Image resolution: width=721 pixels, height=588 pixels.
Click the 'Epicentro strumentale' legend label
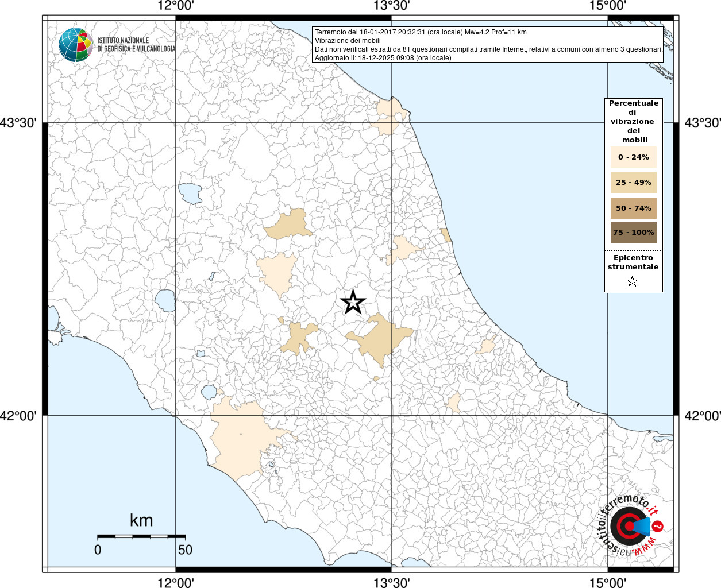633,262
